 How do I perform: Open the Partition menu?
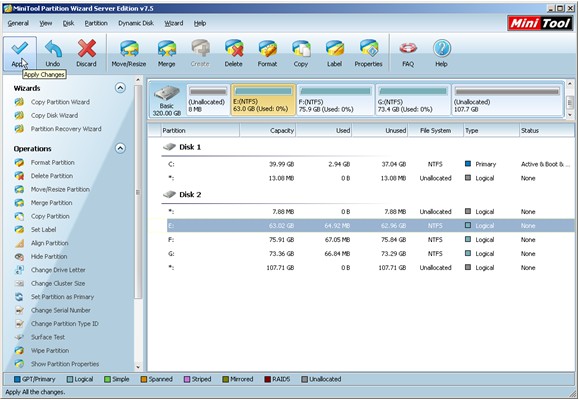(x=96, y=23)
